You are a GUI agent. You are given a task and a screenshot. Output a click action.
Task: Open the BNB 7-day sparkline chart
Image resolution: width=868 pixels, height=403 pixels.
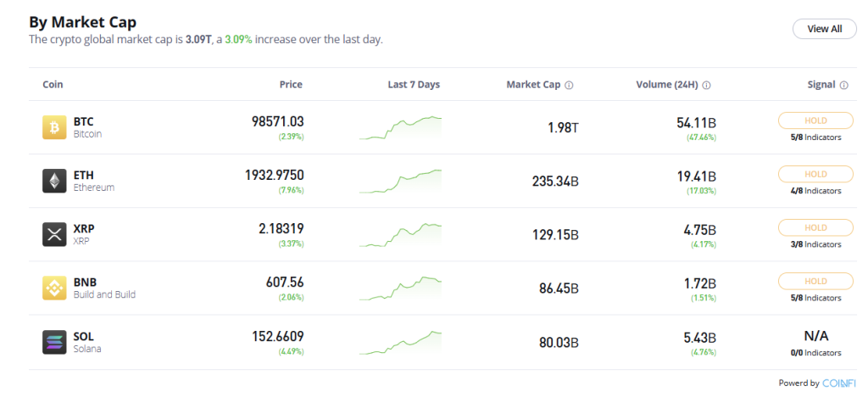pos(400,288)
